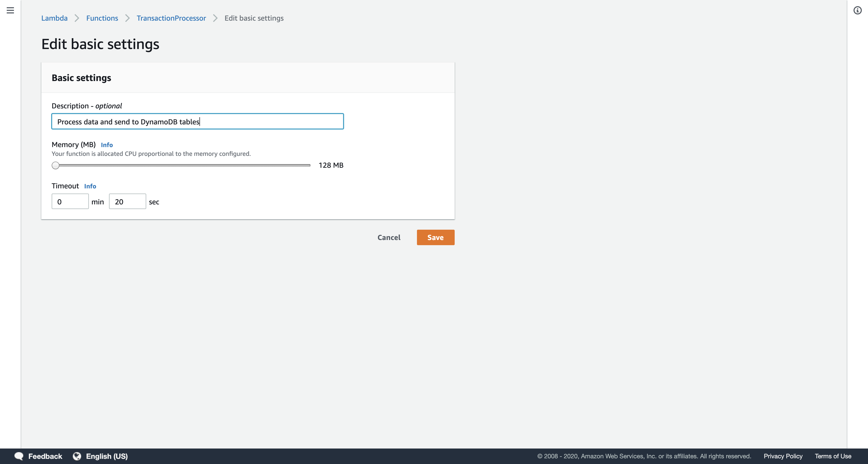Screen dimensions: 868x464
Task: Open Timeout Info link
Action: (x=90, y=186)
